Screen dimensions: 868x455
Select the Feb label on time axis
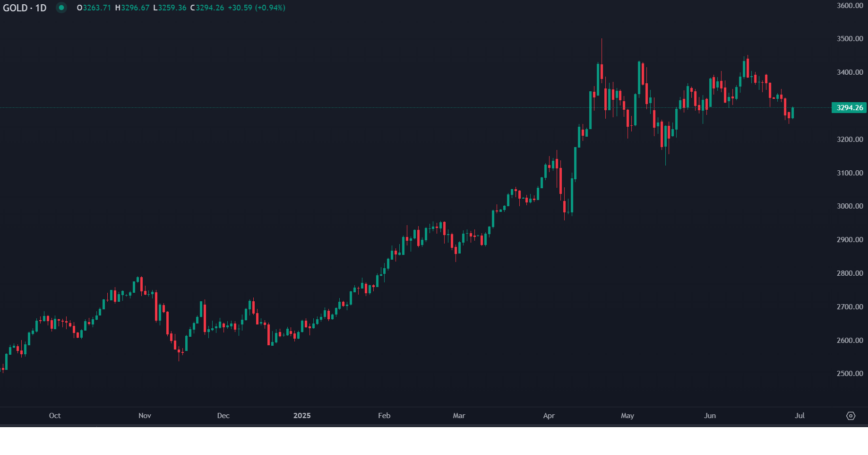pyautogui.click(x=384, y=416)
